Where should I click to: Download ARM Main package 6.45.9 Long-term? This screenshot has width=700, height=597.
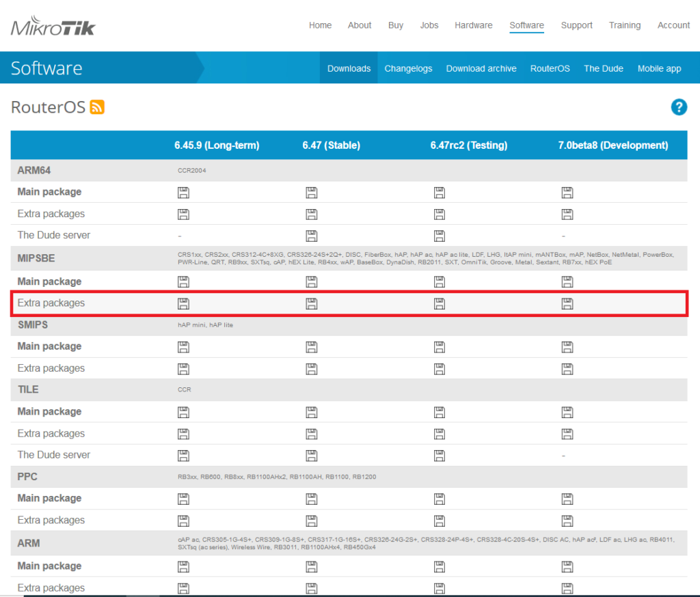[x=183, y=567]
